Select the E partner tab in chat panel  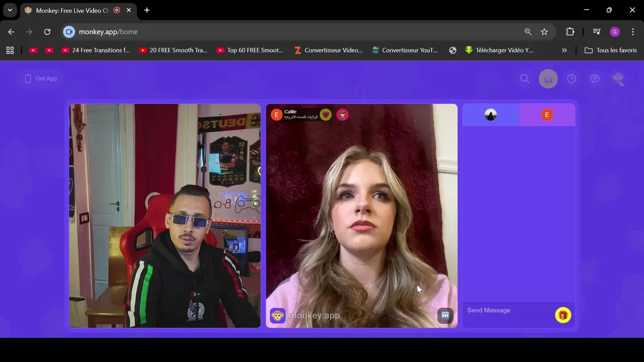click(547, 115)
